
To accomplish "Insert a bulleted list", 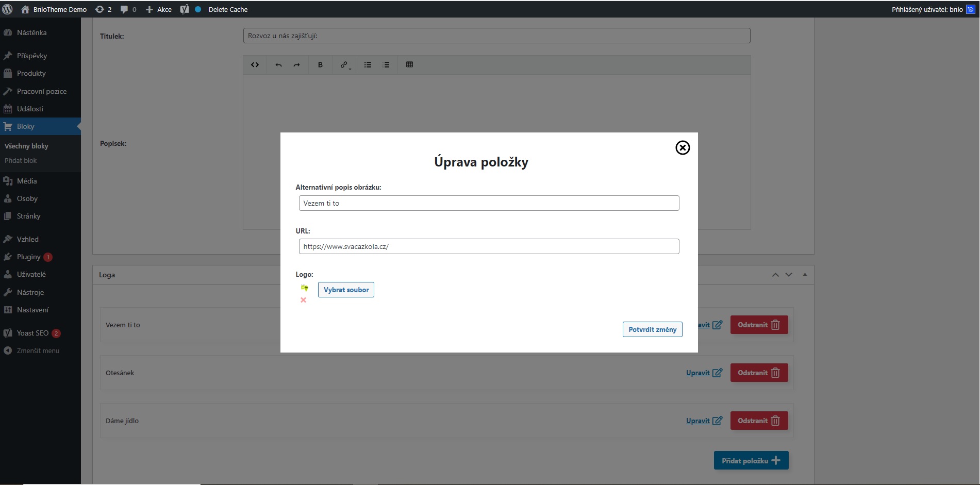I will (368, 65).
